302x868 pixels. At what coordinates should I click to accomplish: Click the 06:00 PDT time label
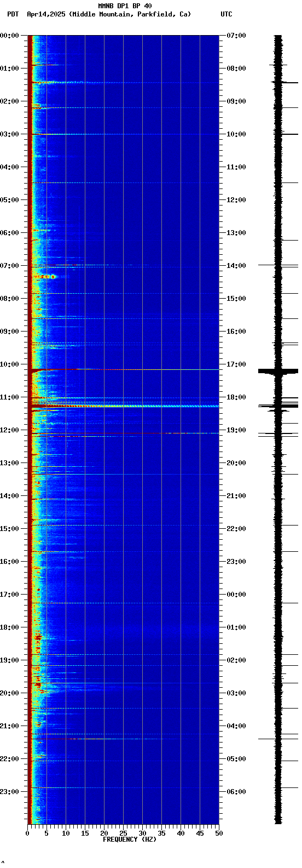pos(10,233)
